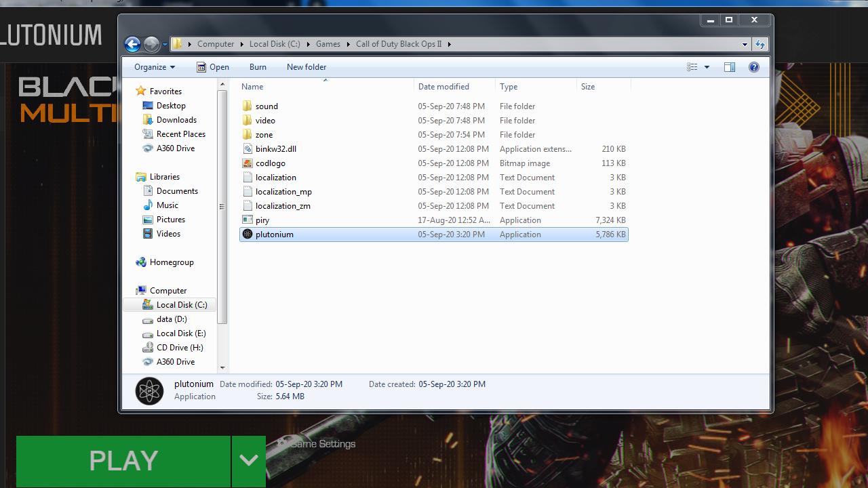
Task: Click Date modified value in details pane
Action: click(309, 384)
